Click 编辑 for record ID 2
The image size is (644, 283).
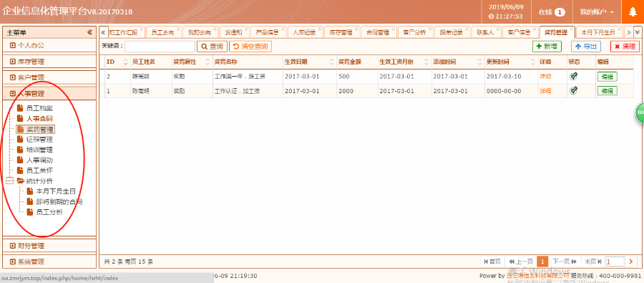click(x=607, y=77)
